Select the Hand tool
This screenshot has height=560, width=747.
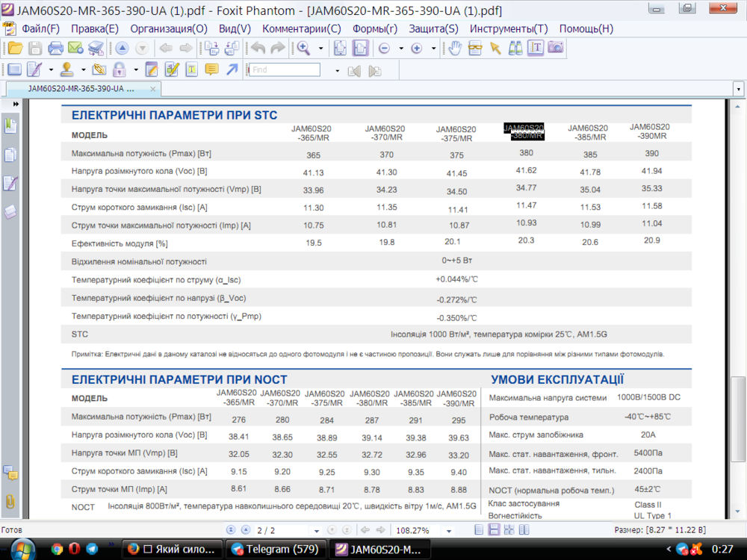tap(455, 49)
